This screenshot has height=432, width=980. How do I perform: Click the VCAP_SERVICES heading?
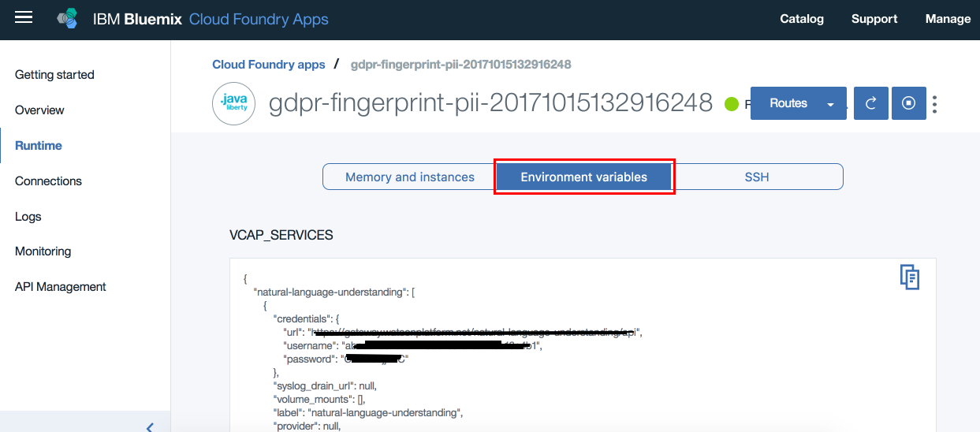(x=281, y=235)
